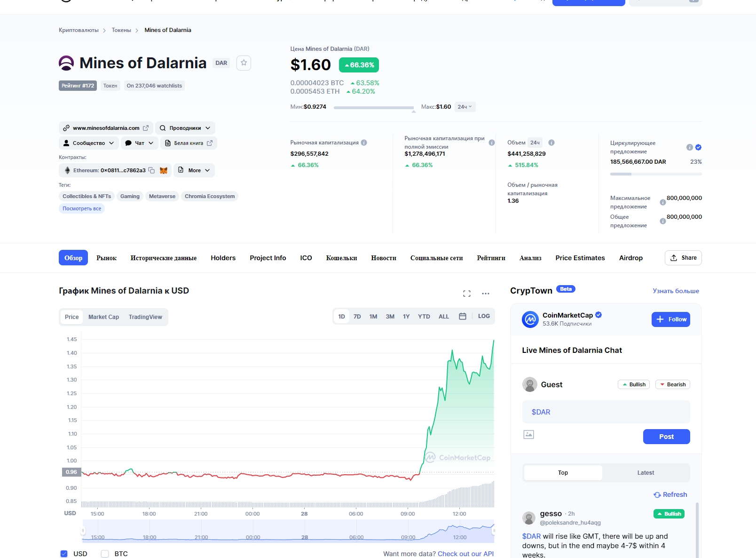
Task: Open chart more options ellipsis
Action: (486, 294)
